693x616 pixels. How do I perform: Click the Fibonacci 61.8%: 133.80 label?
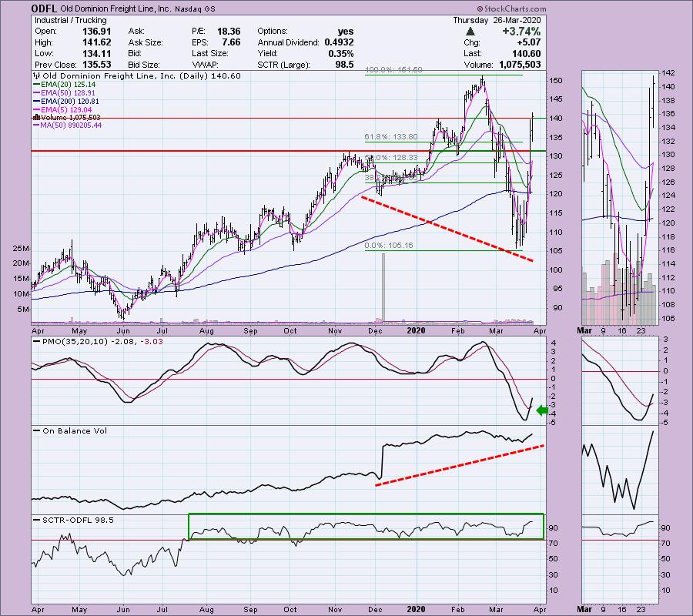tap(391, 137)
